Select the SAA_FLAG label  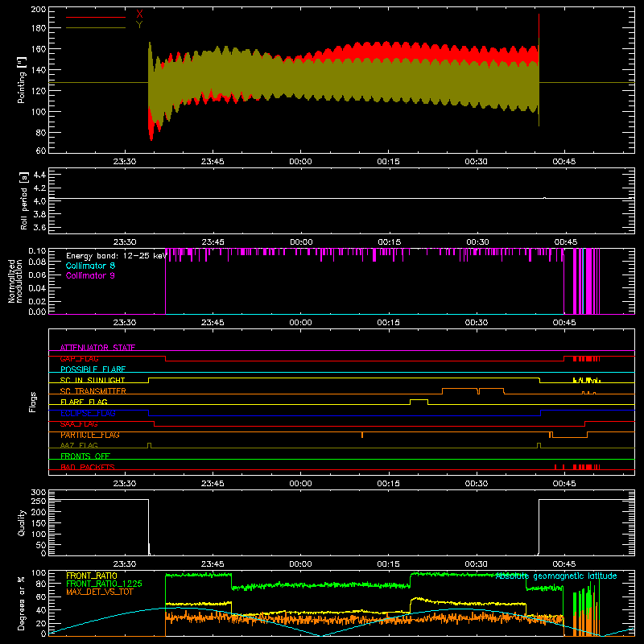coord(79,424)
